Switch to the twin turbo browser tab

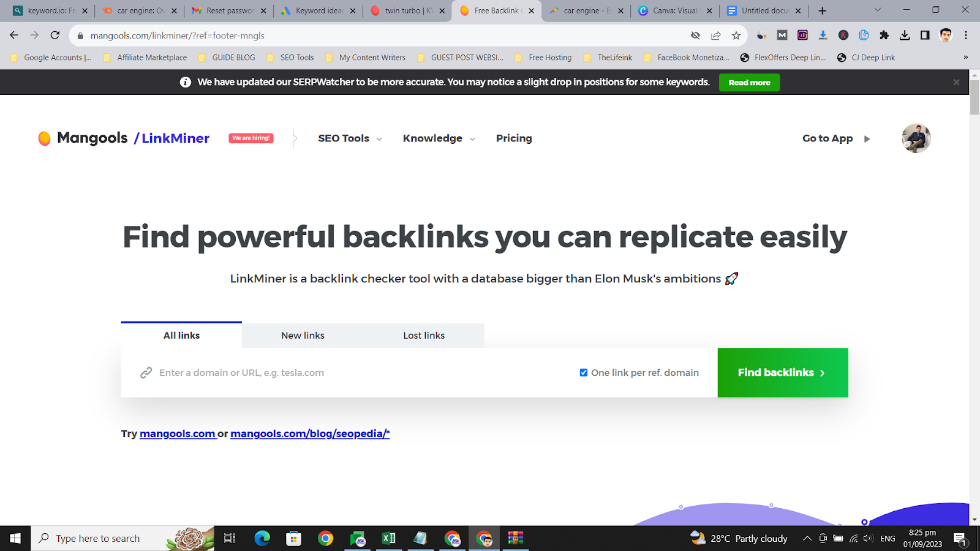pos(408,10)
